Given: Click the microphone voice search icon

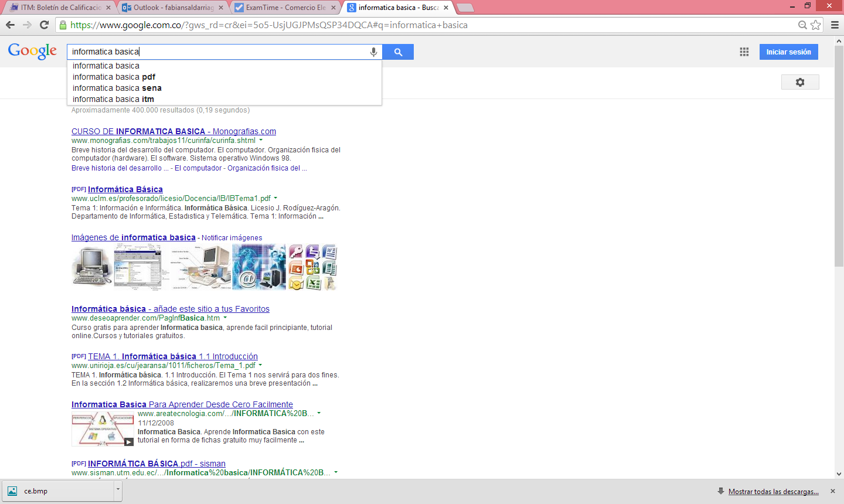Looking at the screenshot, I should [373, 52].
